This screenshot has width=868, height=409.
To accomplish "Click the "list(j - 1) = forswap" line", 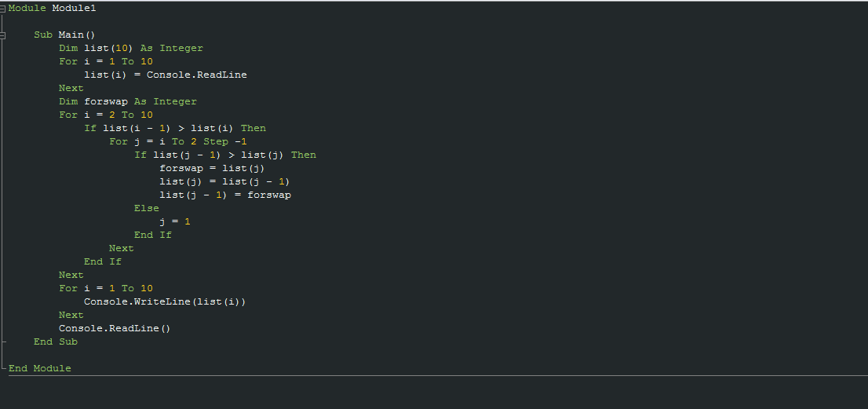I will point(225,195).
